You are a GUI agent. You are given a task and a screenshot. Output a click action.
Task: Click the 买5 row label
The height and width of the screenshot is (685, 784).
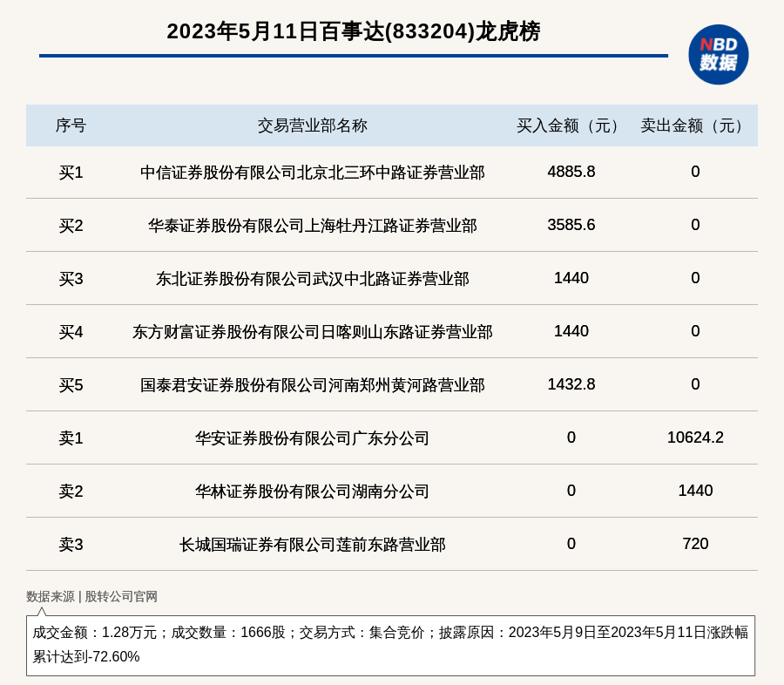71,385
